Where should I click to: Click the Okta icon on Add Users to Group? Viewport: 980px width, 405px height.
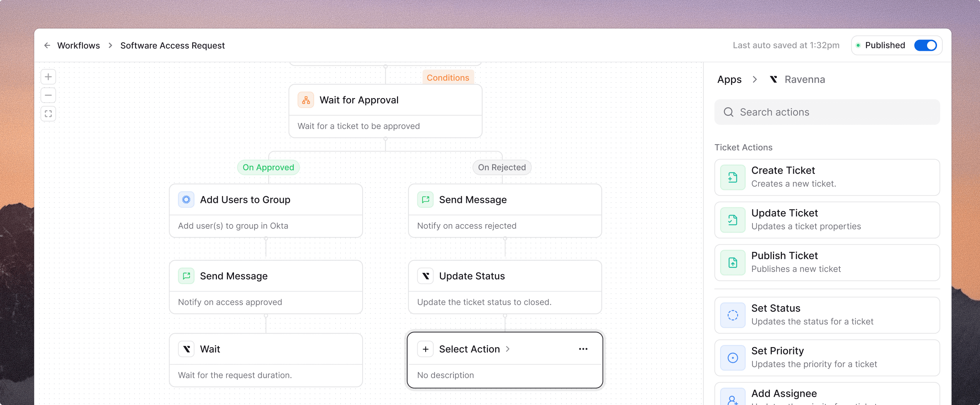click(186, 199)
